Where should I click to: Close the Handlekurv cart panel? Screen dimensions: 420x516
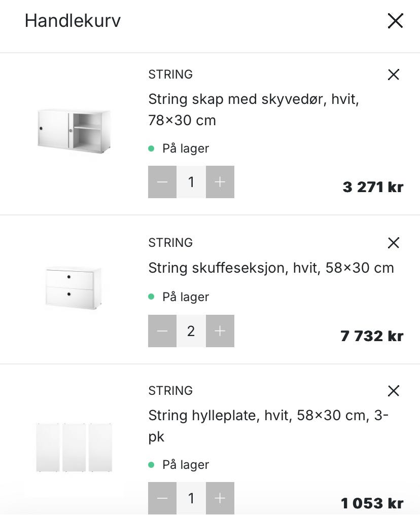(395, 21)
